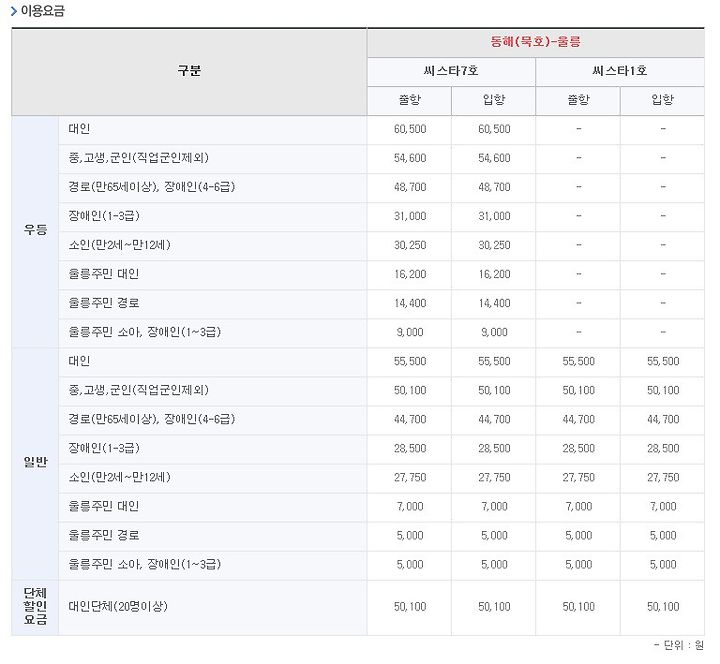This screenshot has width=720, height=664.
Task: Click 중,고생,군인 row label in 우등 section
Action: 138,158
